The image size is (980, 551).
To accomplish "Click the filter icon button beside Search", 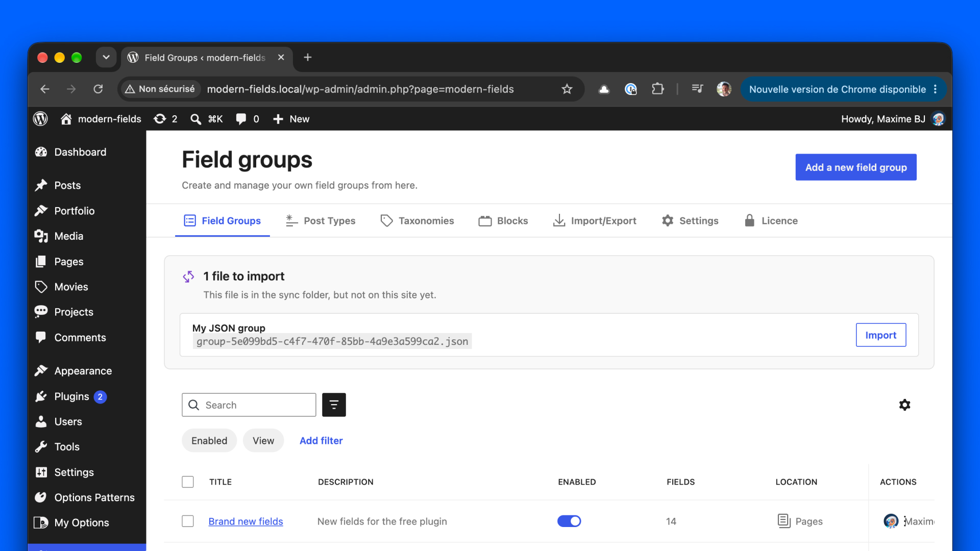I will click(334, 405).
